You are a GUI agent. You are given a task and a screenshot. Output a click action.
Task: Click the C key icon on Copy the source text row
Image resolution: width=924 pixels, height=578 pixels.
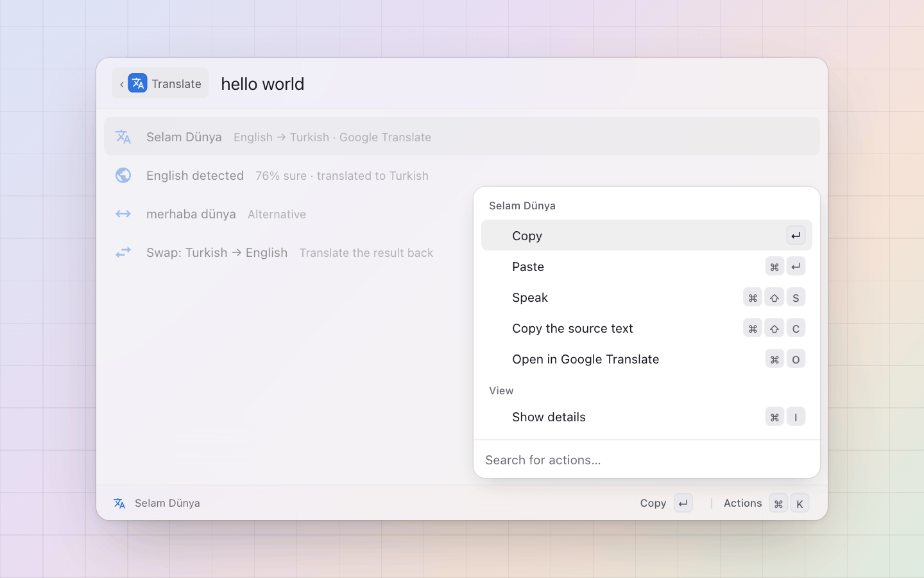pos(796,328)
